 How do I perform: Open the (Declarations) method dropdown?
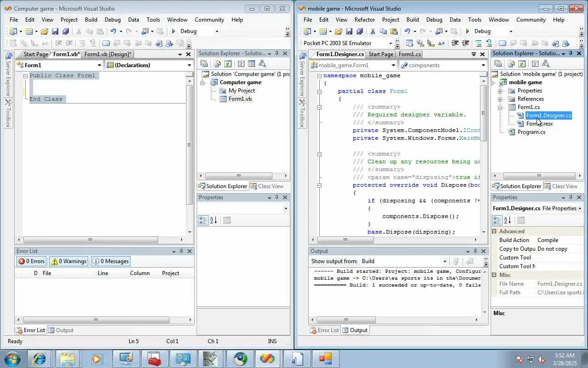point(189,65)
